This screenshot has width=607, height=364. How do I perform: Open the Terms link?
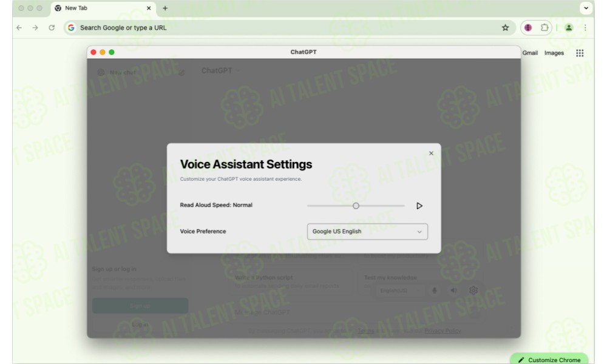366,331
